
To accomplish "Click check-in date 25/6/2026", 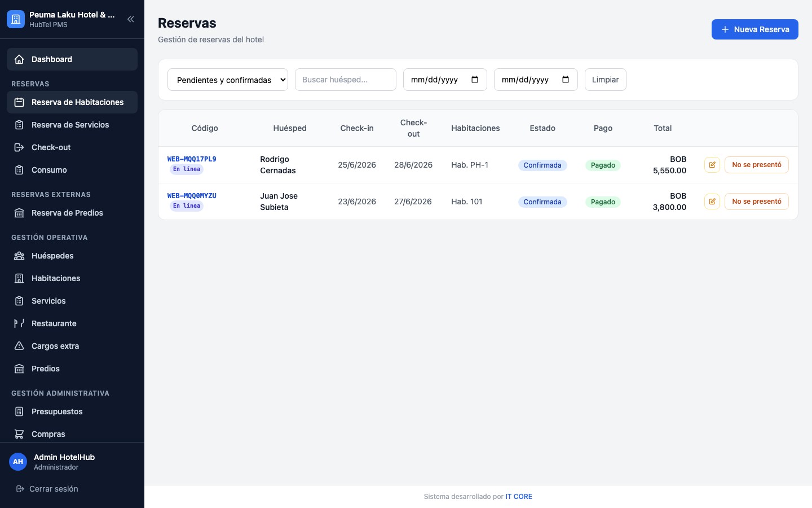I will click(x=357, y=165).
